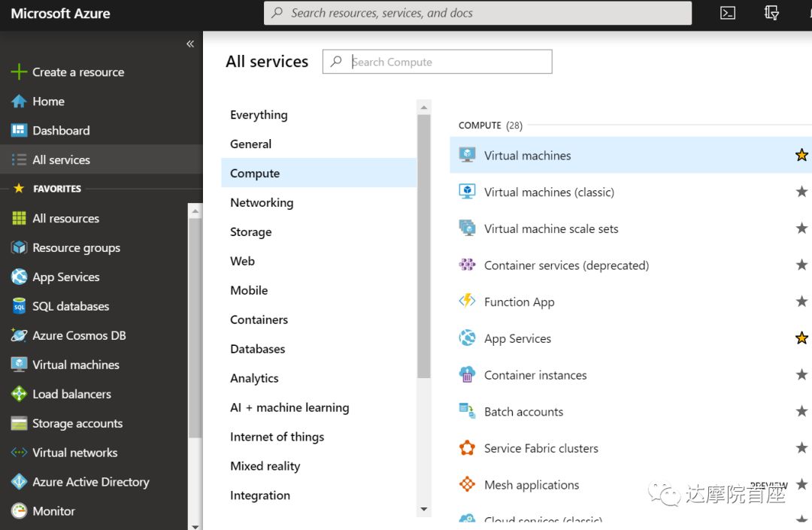Image resolution: width=812 pixels, height=530 pixels.
Task: Open All services in sidebar
Action: point(101,159)
